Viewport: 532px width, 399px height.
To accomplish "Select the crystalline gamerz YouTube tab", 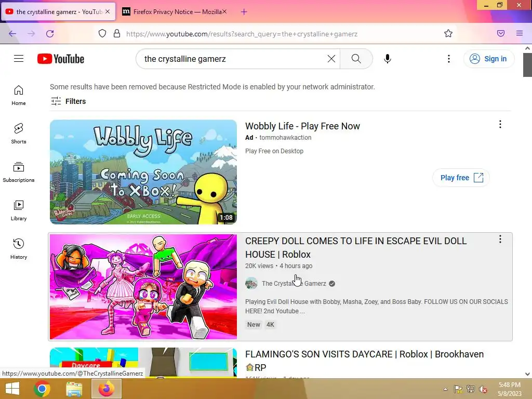I will click(58, 12).
